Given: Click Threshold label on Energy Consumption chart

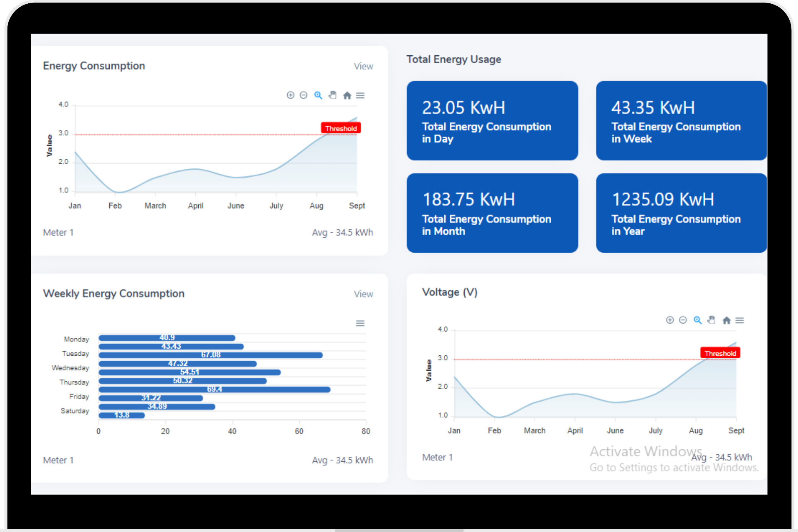Looking at the screenshot, I should 341,128.
